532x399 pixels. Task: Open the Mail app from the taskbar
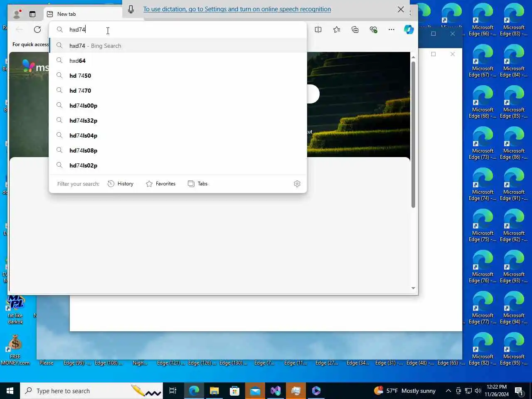point(255,391)
